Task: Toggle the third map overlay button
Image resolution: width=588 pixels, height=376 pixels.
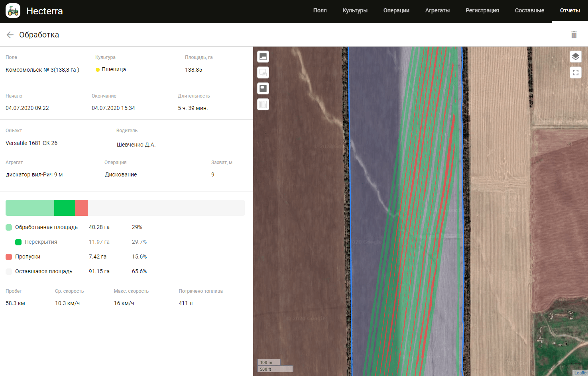Action: tap(263, 88)
